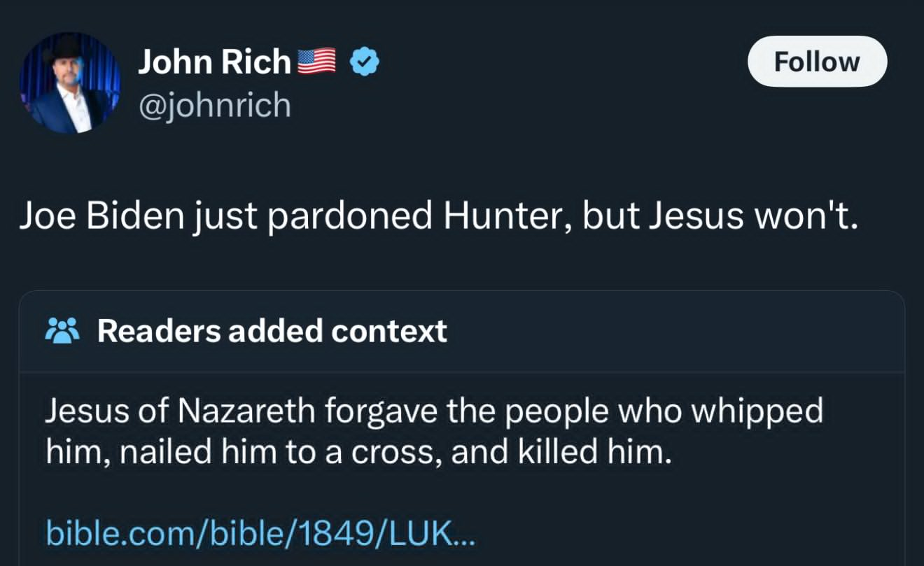924x566 pixels.
Task: Click the blue verified checkmark badge
Action: (363, 63)
